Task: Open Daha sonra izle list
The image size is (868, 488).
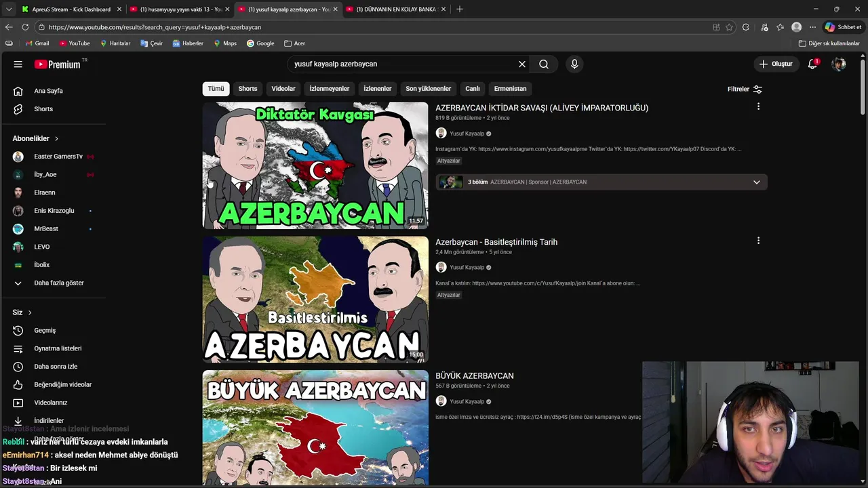Action: pyautogui.click(x=54, y=367)
